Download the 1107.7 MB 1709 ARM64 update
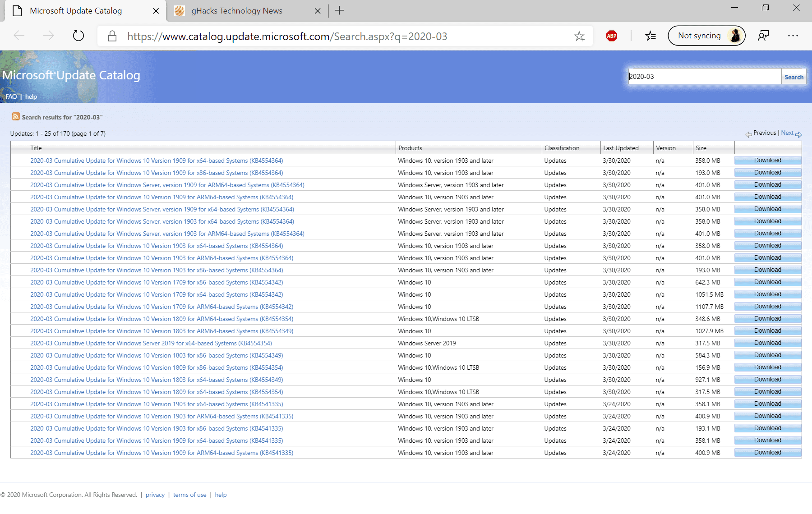Screen dimensions: 812x514 [768, 306]
